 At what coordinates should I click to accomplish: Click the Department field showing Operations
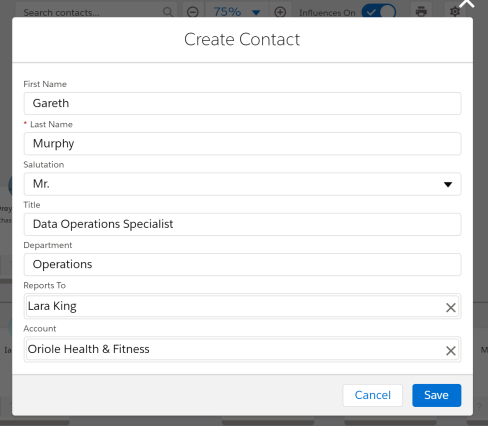(x=242, y=265)
